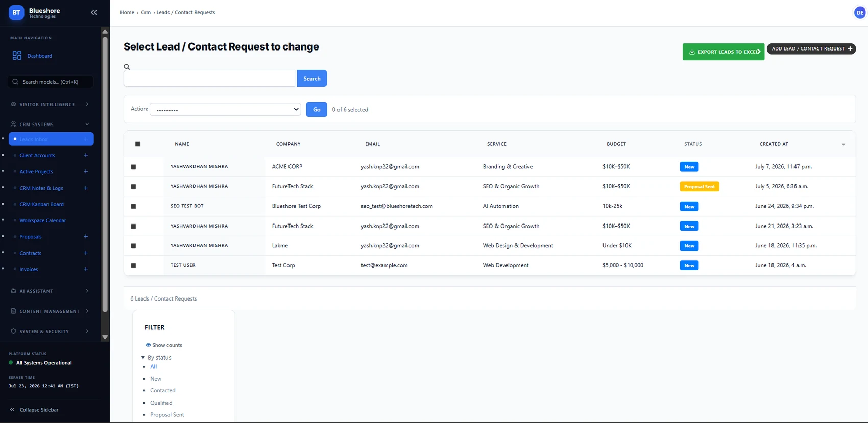The width and height of the screenshot is (868, 423).
Task: Click the sidebar scrollbar up arrow
Action: pyautogui.click(x=105, y=32)
